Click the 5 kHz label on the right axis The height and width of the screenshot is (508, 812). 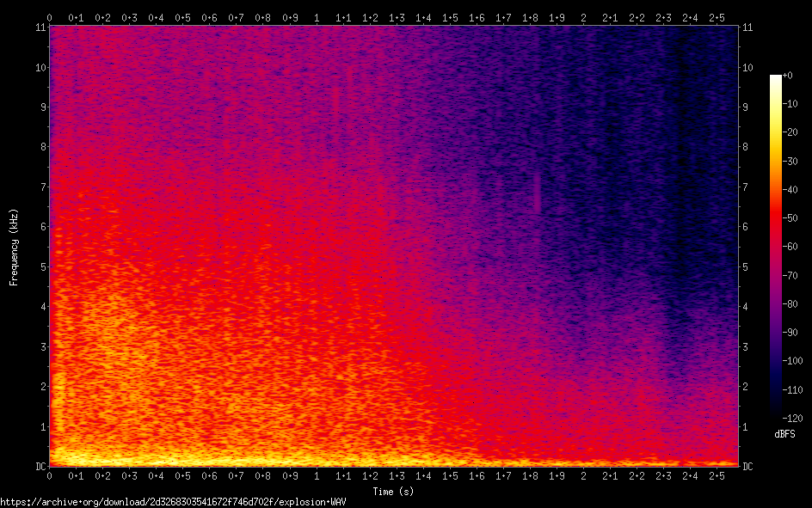tap(747, 266)
